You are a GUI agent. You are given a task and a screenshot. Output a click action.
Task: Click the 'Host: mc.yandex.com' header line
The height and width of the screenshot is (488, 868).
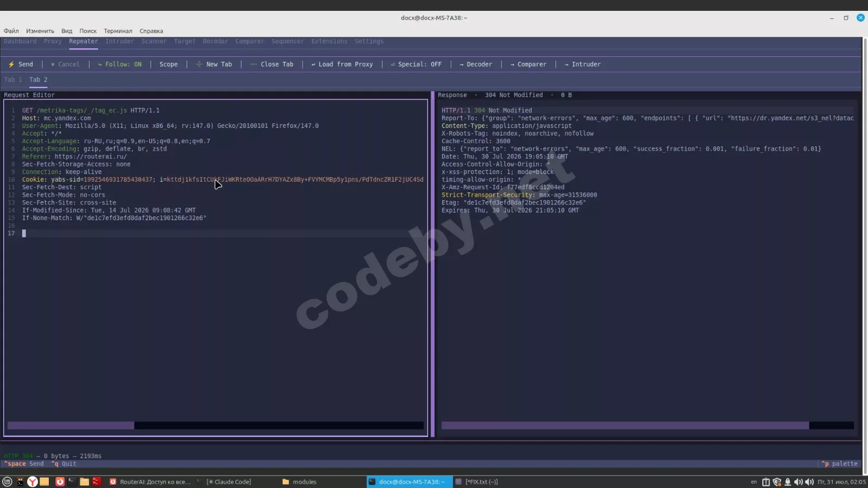[x=56, y=118]
